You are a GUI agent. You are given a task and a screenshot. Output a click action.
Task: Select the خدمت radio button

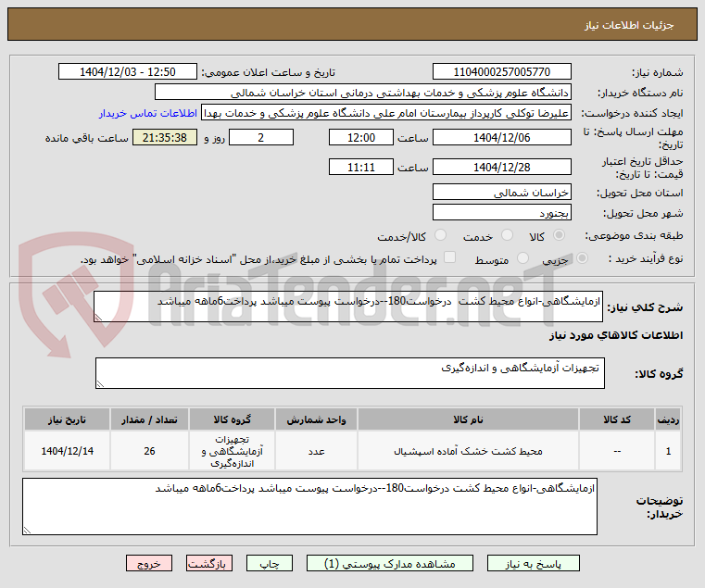507,235
